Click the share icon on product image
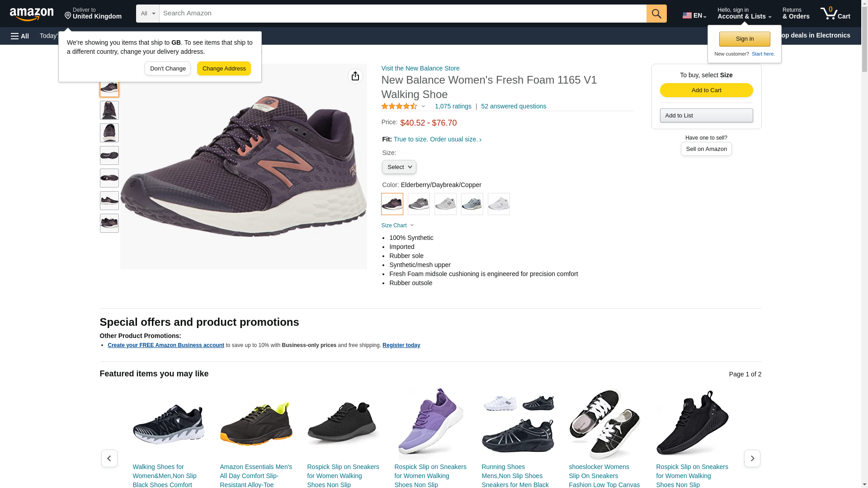 [x=355, y=76]
